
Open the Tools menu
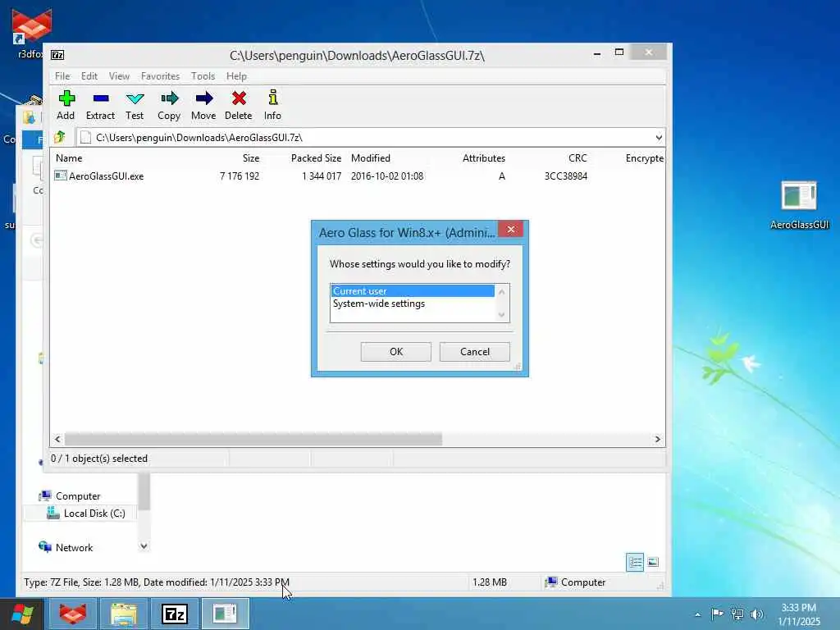[x=203, y=76]
